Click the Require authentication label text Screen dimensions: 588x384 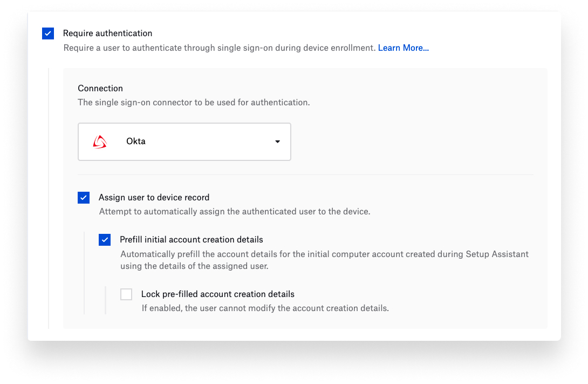click(x=107, y=33)
